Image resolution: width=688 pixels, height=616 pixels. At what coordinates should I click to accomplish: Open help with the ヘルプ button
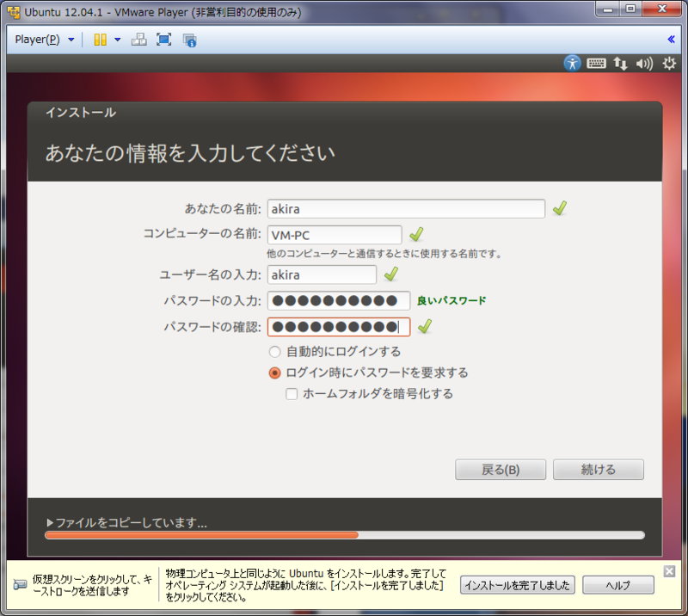617,585
